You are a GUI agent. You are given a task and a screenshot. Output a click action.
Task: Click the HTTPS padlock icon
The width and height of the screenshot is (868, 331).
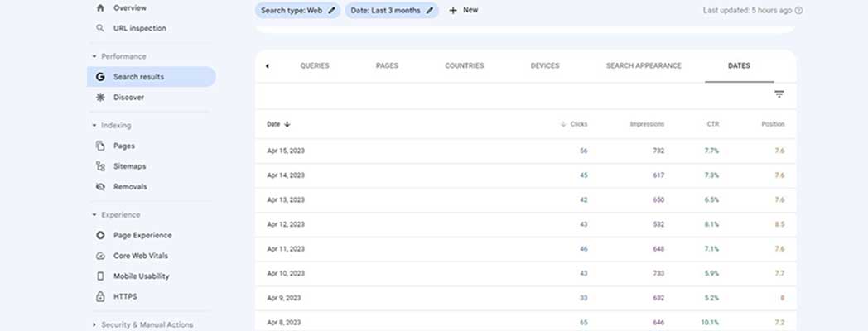point(100,296)
